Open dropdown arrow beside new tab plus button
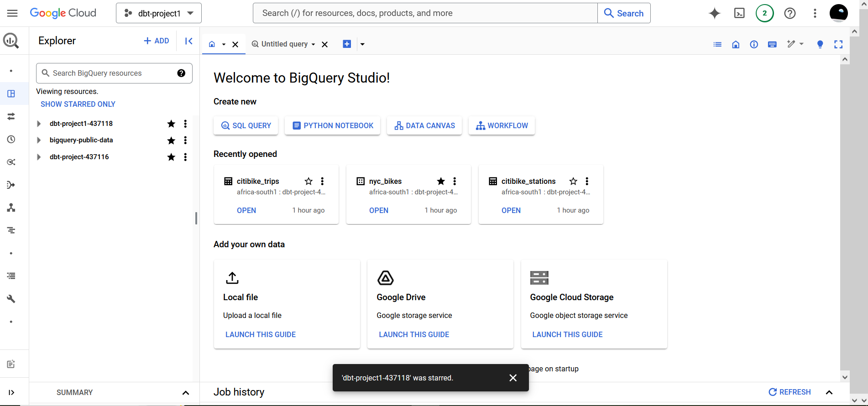Screen dimensions: 868x406 362,44
